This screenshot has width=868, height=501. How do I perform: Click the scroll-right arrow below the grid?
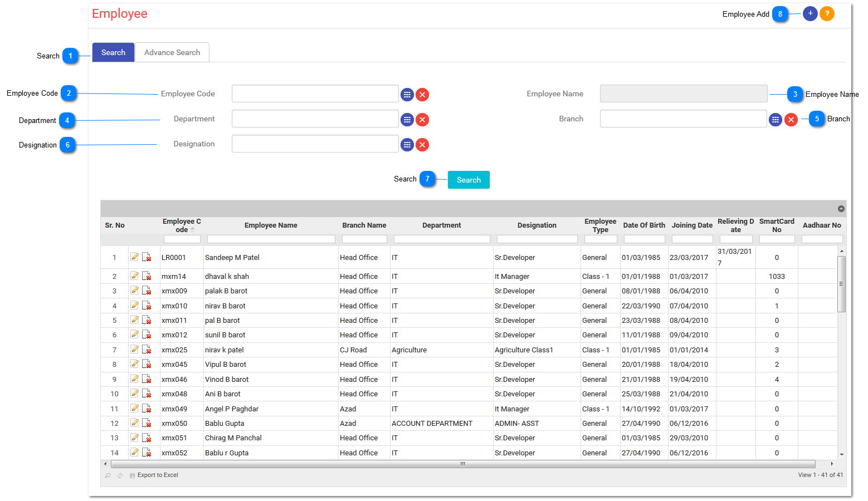tap(832, 464)
